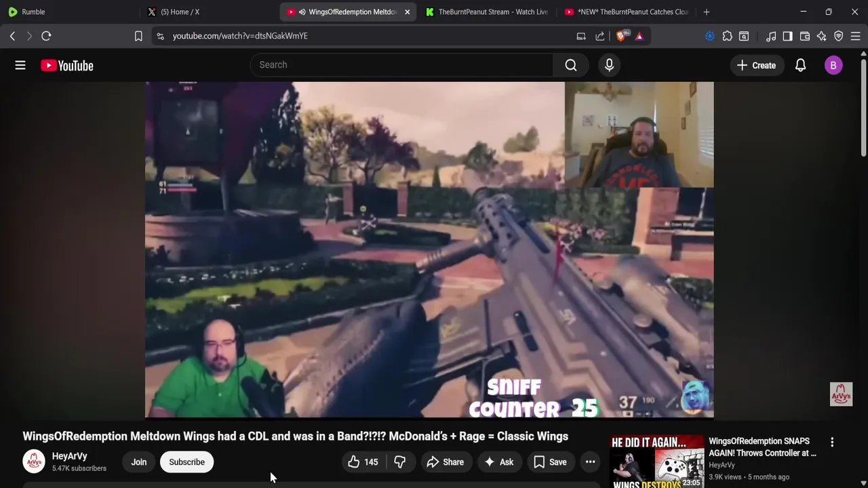
Task: Open suggested video HE DID IT AGAIN thumbnail
Action: [657, 462]
